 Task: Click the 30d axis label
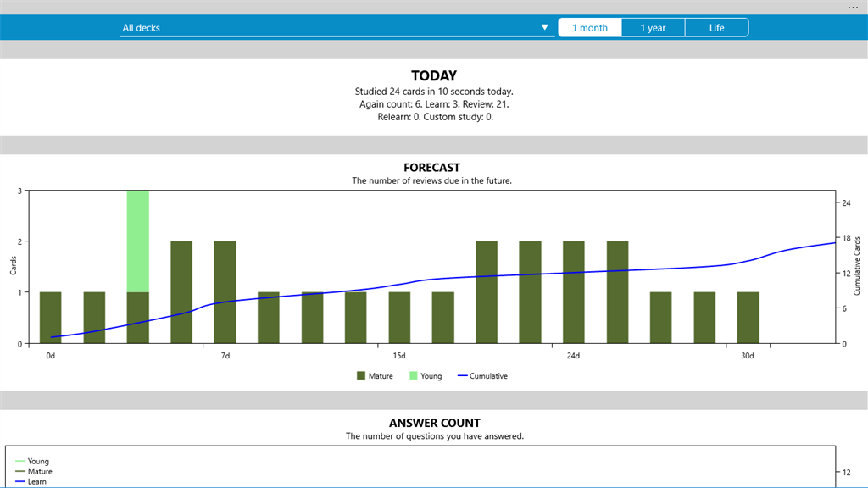tap(748, 356)
